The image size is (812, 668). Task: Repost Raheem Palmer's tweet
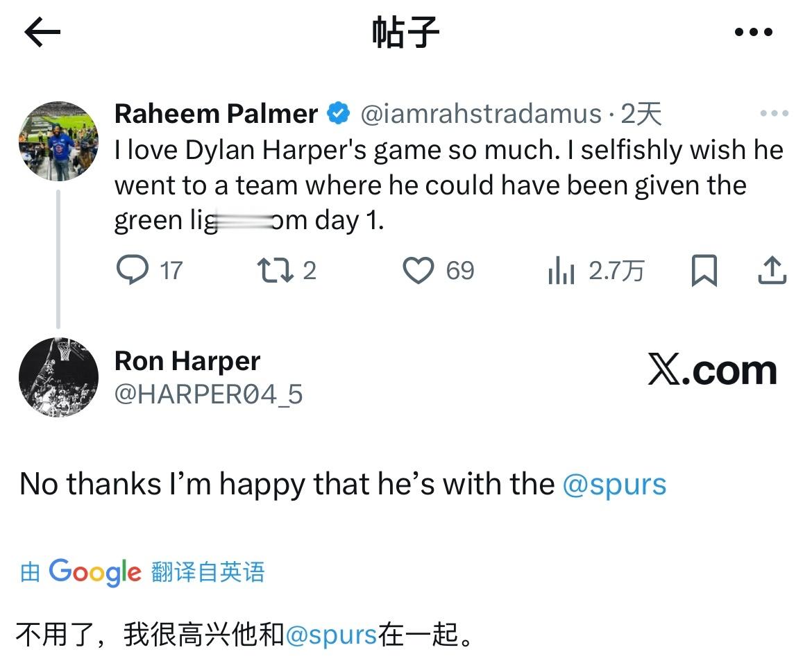tap(276, 271)
